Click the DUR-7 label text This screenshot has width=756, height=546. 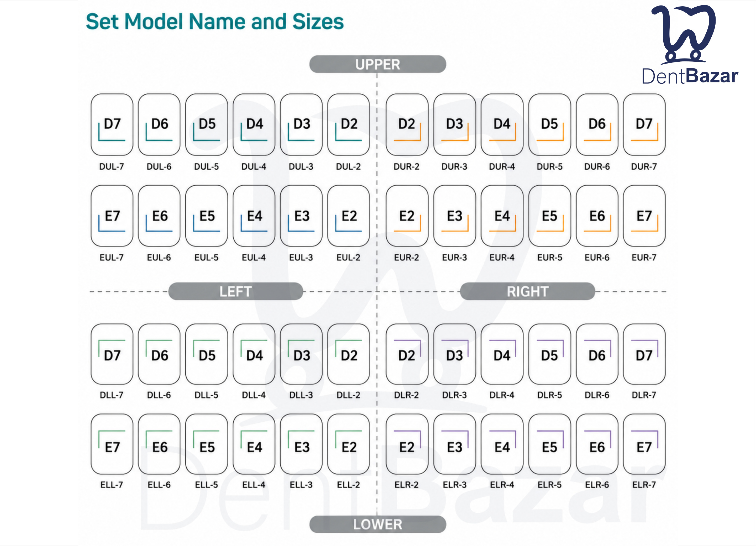644,166
